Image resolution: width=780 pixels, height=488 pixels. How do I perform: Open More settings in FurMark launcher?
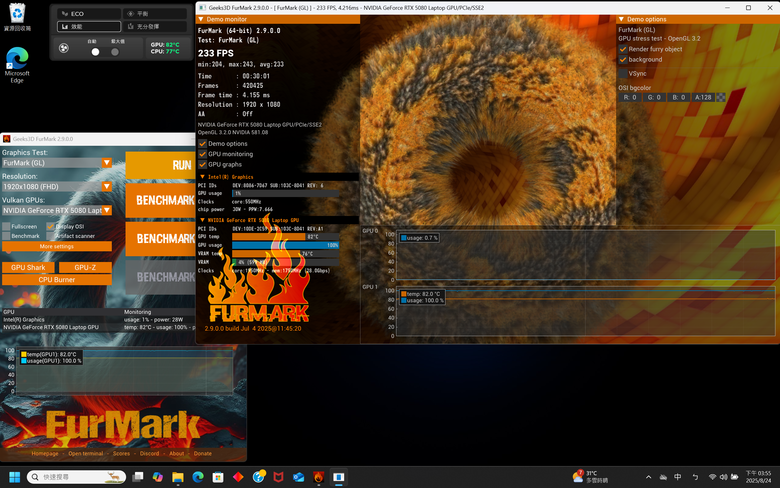pos(57,246)
